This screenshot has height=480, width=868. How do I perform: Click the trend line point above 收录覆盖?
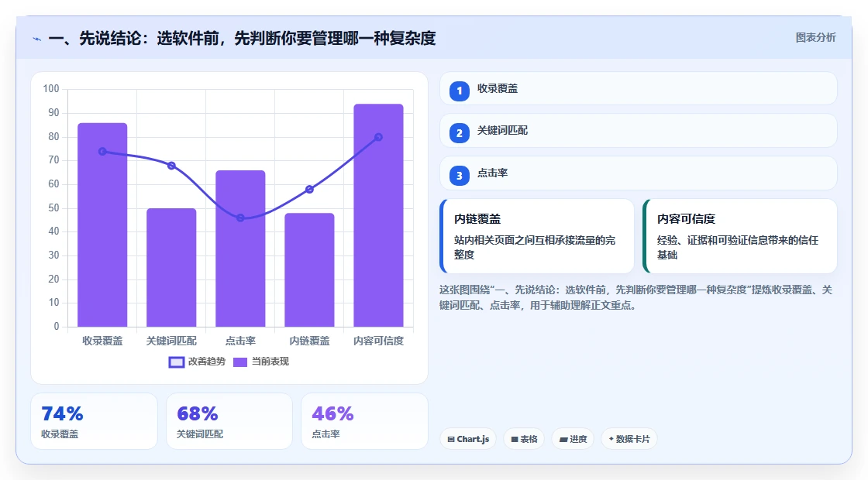pyautogui.click(x=102, y=152)
